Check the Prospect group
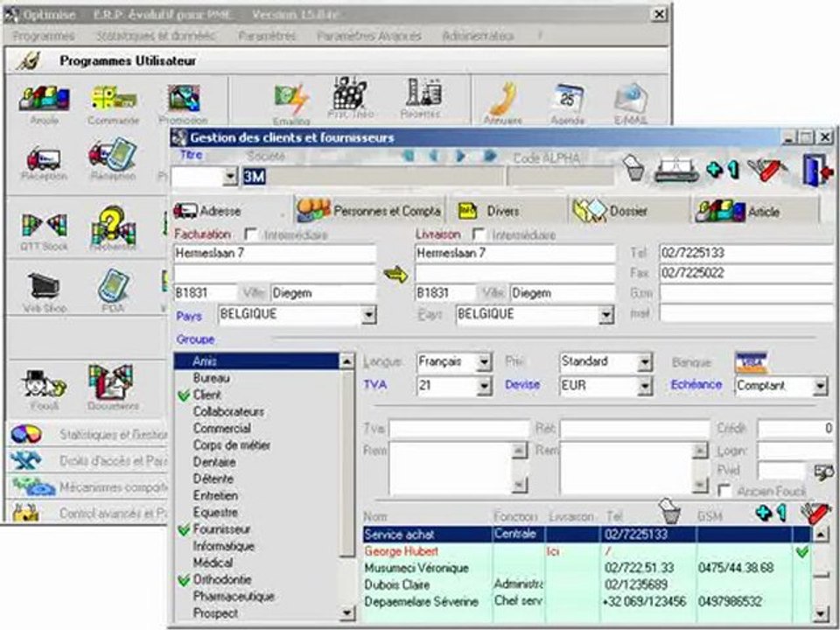Image resolution: width=840 pixels, height=630 pixels. pyautogui.click(x=215, y=613)
